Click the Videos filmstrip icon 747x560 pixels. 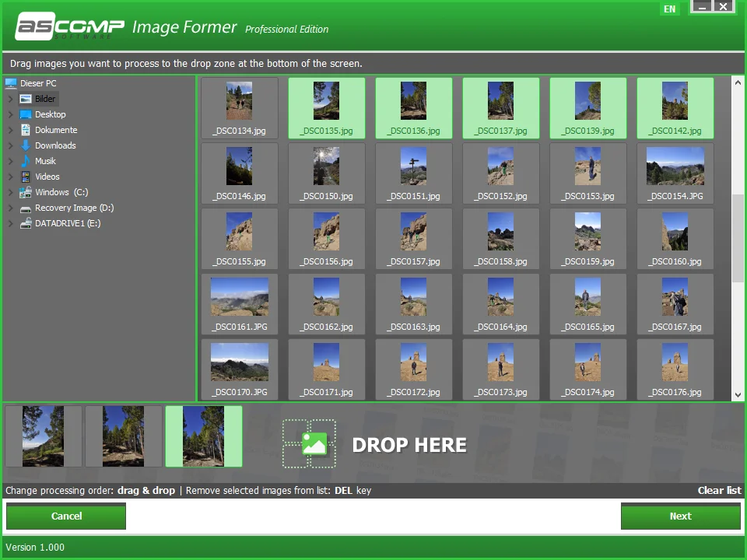(x=26, y=176)
